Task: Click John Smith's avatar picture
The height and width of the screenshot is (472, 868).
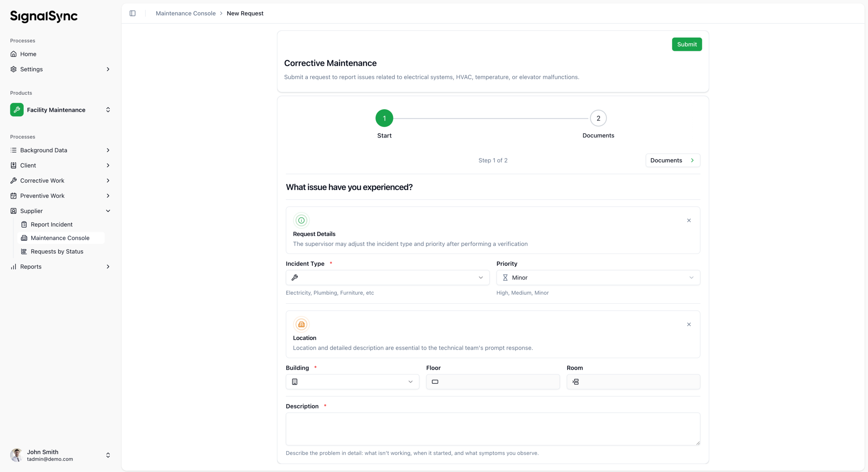Action: point(16,455)
